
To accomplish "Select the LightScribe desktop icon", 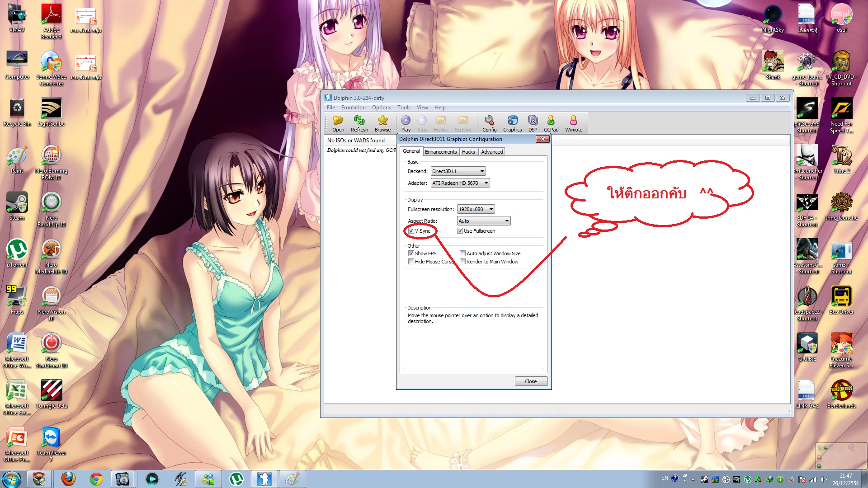I will coord(51,112).
